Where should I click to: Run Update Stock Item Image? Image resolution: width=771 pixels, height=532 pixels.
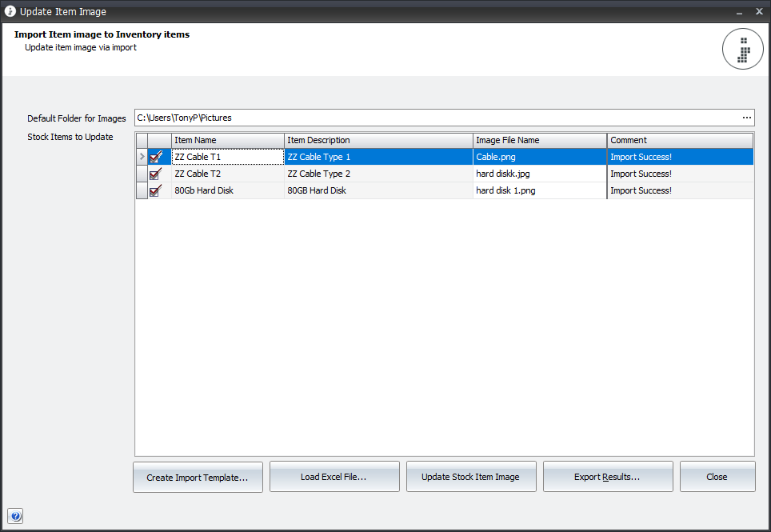click(x=471, y=477)
